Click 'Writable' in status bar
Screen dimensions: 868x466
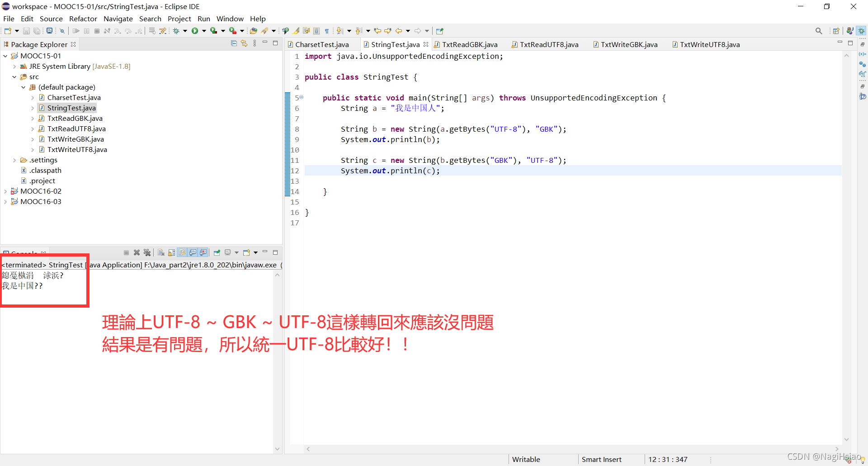(x=526, y=459)
